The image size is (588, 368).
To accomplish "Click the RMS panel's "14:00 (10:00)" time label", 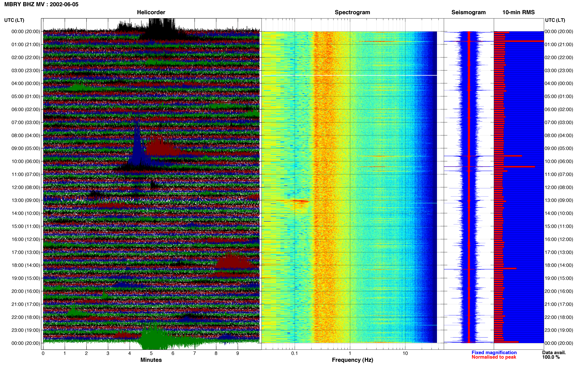I will point(559,213).
